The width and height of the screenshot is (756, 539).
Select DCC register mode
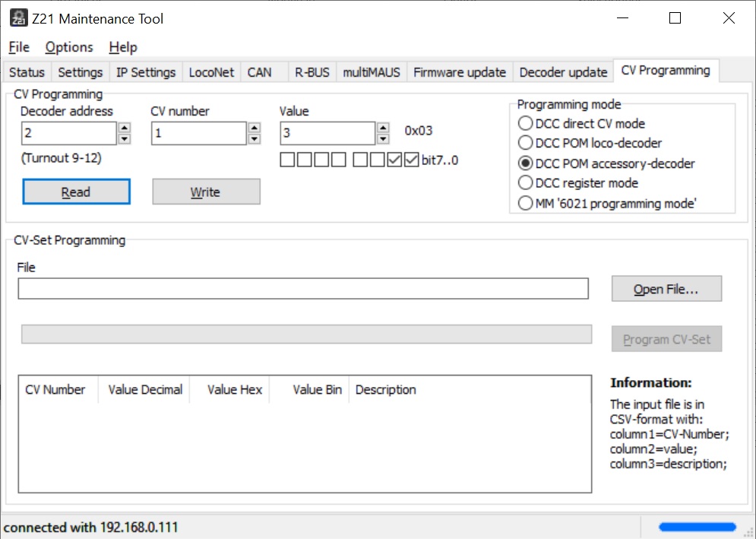point(578,183)
